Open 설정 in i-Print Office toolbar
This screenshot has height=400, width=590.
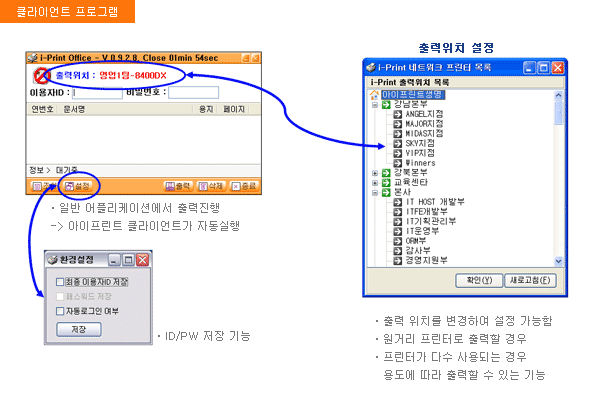click(78, 186)
